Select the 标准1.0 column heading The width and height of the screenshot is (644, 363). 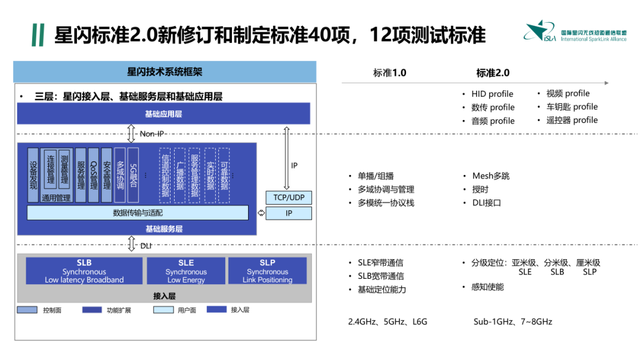pyautogui.click(x=389, y=73)
